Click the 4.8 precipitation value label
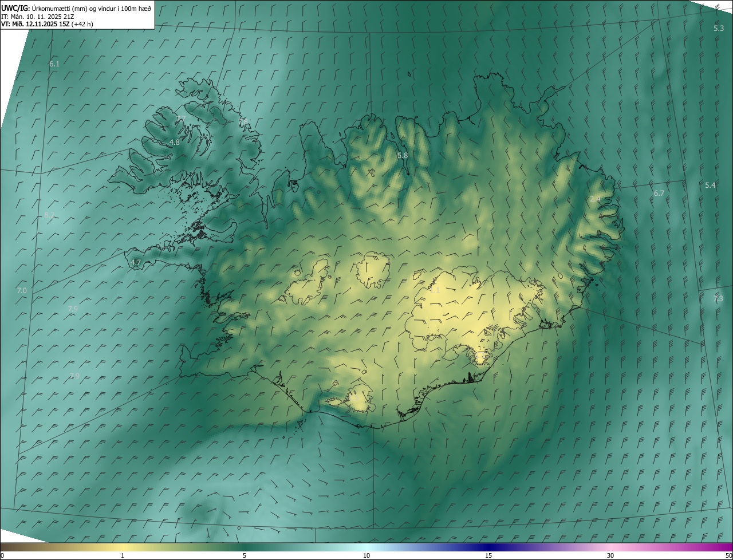Screen dimensions: 733x560 click(175, 142)
